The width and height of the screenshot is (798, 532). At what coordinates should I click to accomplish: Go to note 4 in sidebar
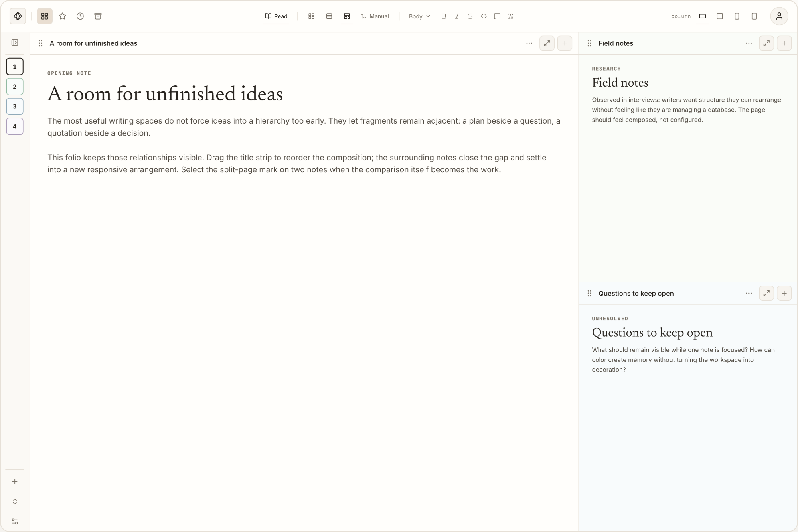[x=15, y=126]
